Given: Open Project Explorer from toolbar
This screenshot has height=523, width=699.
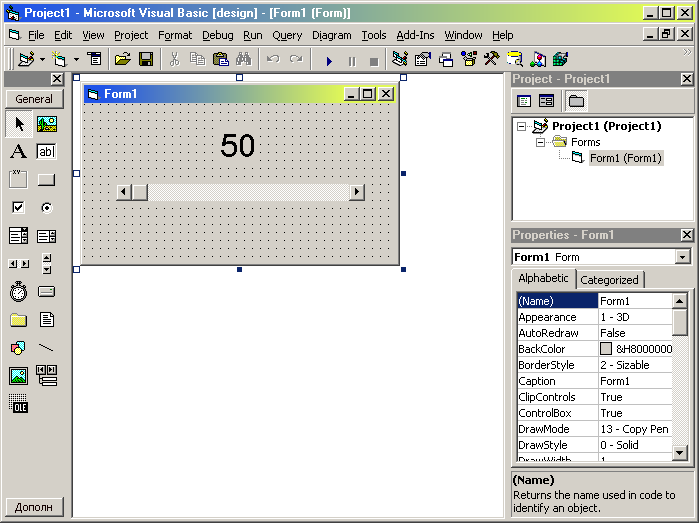Looking at the screenshot, I should coord(399,59).
